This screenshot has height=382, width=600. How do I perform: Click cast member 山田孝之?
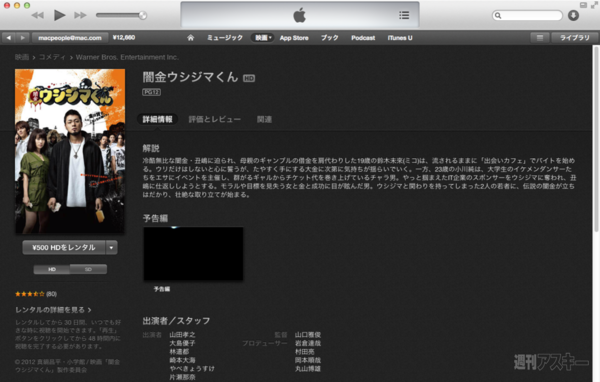[x=182, y=335]
